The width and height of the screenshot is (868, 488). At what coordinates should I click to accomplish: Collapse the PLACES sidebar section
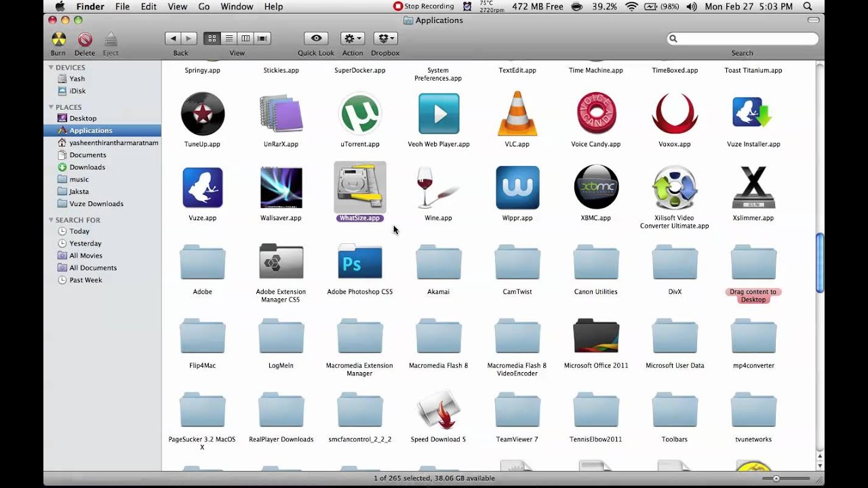coord(51,107)
